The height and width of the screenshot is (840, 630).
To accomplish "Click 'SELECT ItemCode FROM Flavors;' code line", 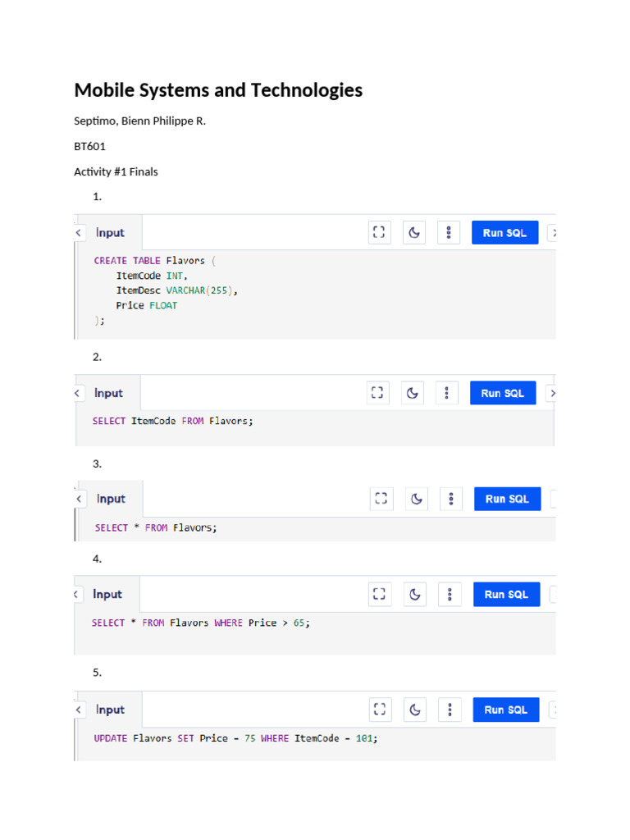I will point(172,421).
